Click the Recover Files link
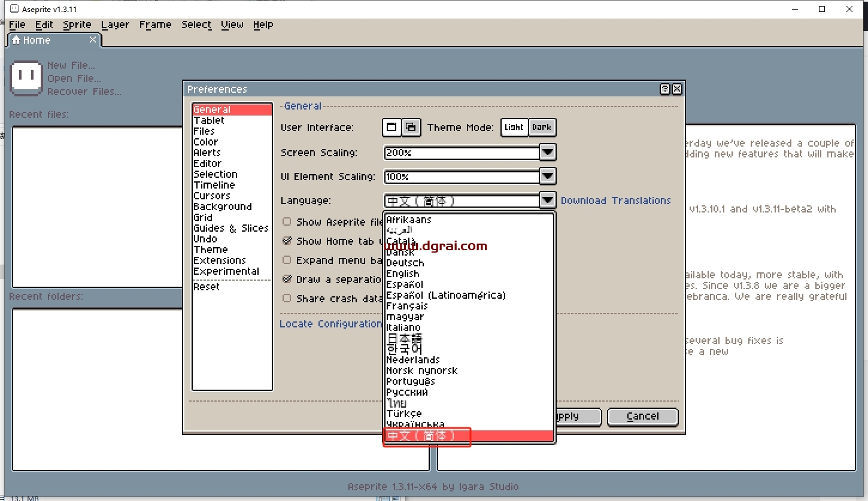Viewport: 868px width, 501px height. (x=84, y=92)
